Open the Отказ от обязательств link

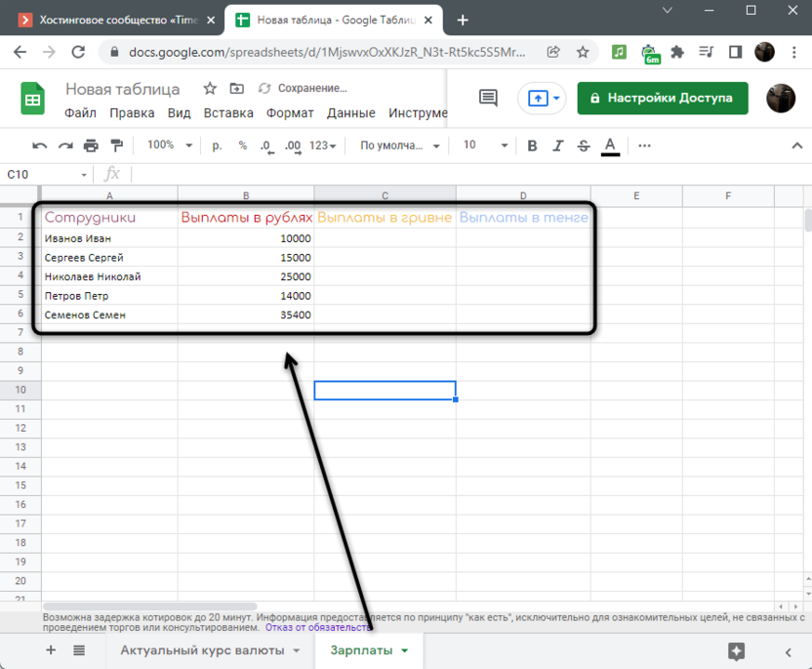317,628
